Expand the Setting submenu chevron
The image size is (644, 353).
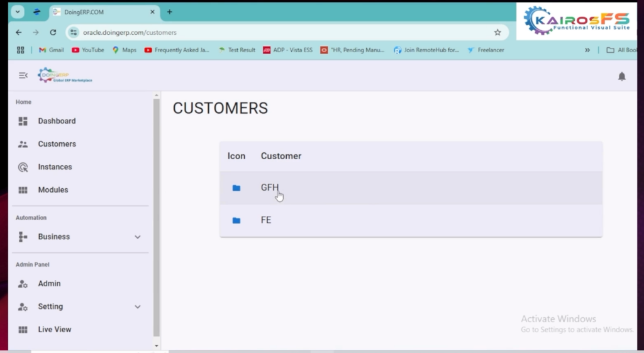138,307
